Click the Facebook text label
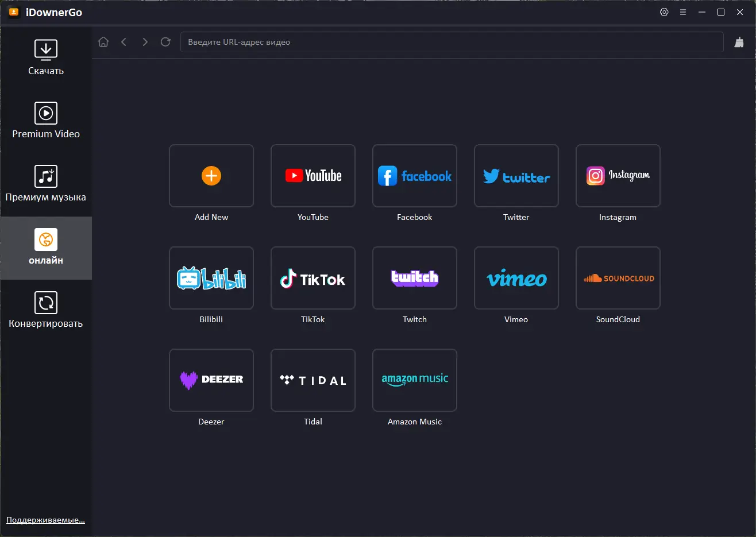The image size is (756, 537). pos(415,217)
